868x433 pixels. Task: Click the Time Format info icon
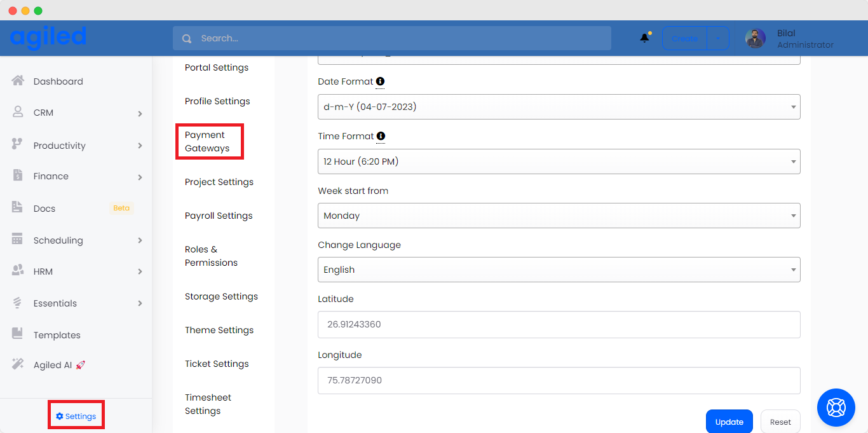pos(381,136)
